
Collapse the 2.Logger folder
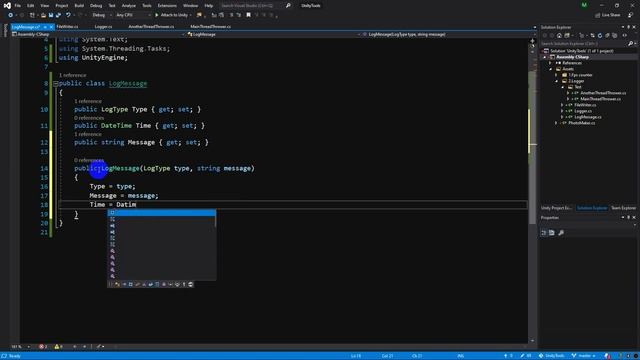coord(556,81)
